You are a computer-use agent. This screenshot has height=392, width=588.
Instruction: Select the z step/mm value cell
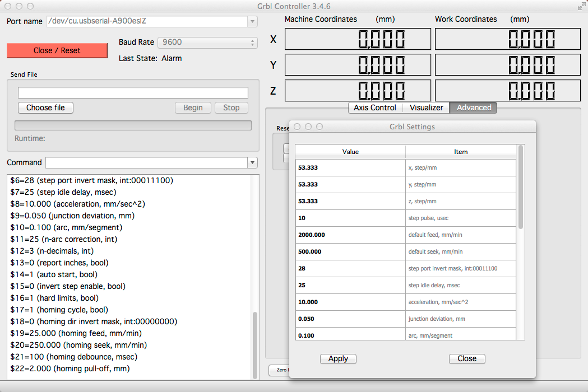click(350, 201)
